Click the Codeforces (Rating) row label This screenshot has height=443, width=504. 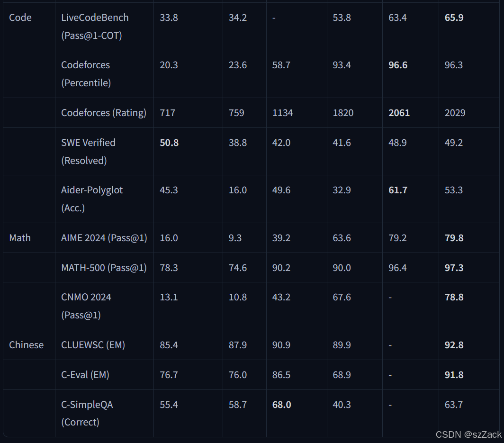pos(104,112)
